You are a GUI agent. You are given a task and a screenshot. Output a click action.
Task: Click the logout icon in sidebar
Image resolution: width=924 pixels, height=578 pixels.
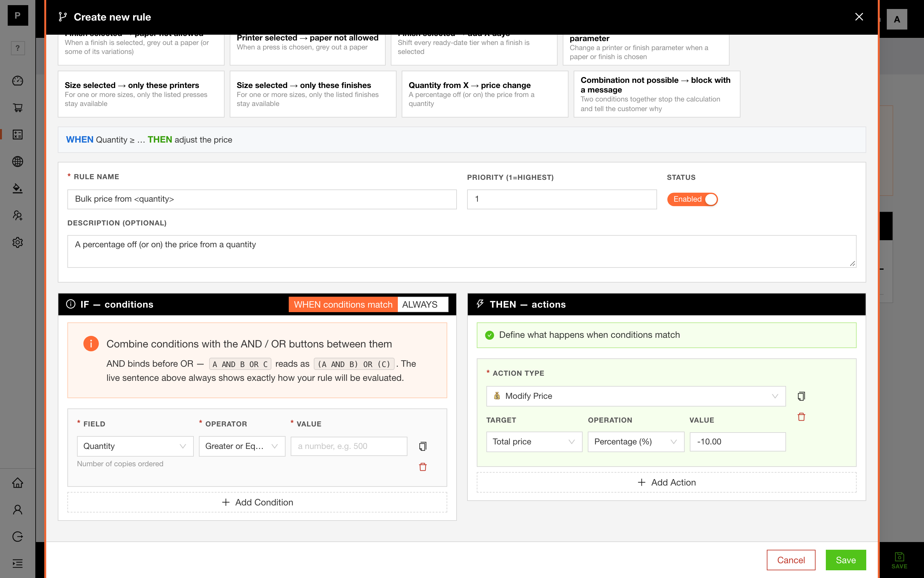click(18, 537)
